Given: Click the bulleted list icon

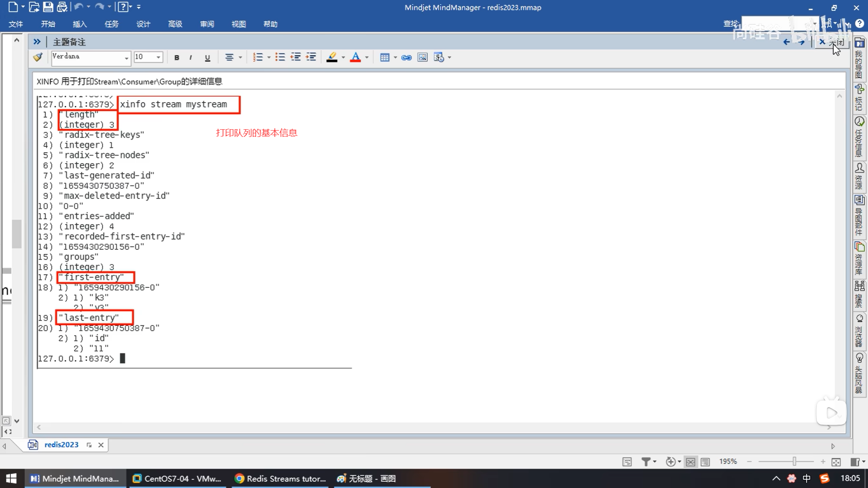Looking at the screenshot, I should pyautogui.click(x=280, y=57).
